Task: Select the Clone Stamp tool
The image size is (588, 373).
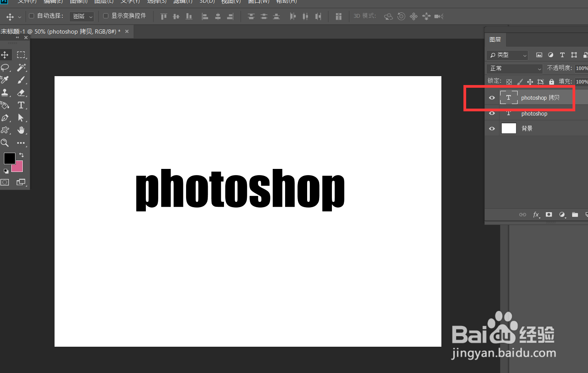Action: (x=5, y=93)
